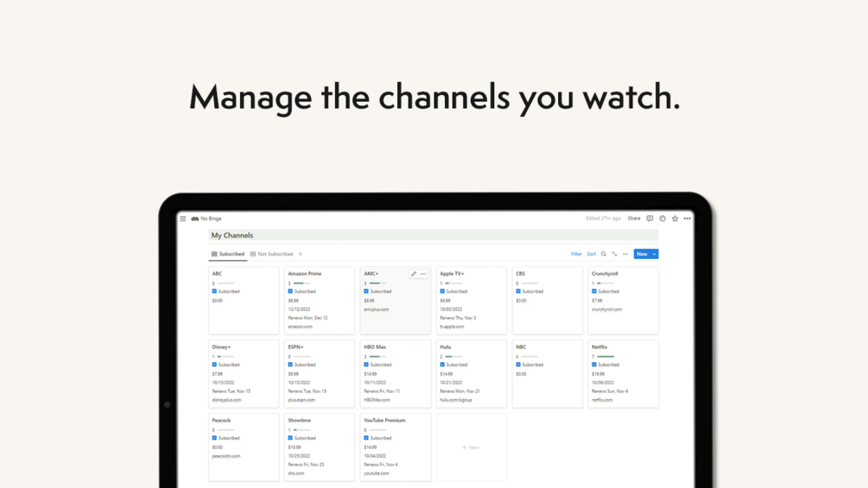Viewport: 868px width, 488px height.
Task: Open the amazon.com link
Action: [x=300, y=326]
